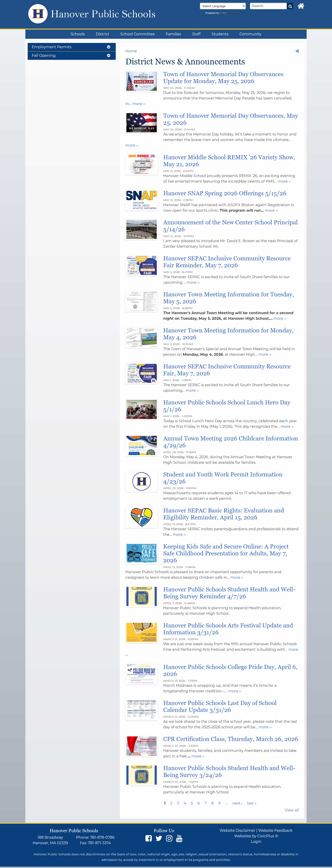This screenshot has height=868, width=332.
Task: Open Work Permit H logo thumbnail
Action: 142,481
